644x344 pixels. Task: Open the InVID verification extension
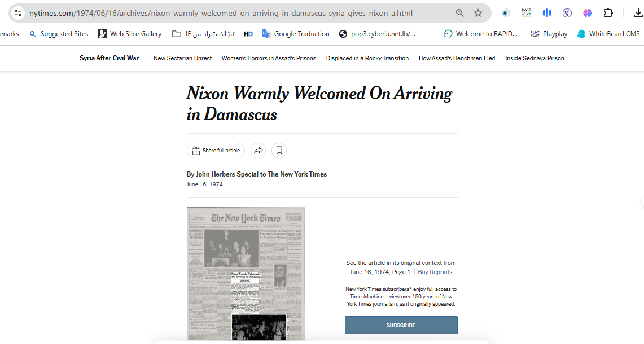click(x=526, y=13)
